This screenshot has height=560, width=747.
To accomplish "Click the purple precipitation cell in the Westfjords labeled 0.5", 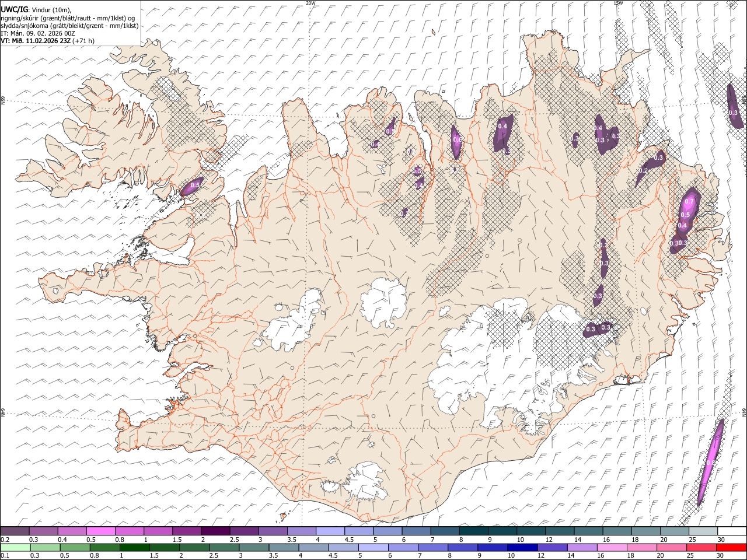I will point(191,186).
